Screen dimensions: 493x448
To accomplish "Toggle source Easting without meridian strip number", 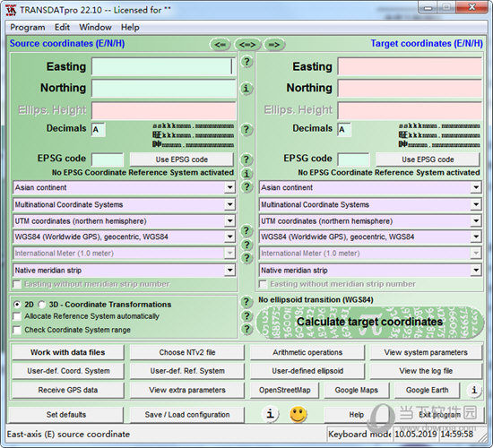I will pyautogui.click(x=17, y=284).
